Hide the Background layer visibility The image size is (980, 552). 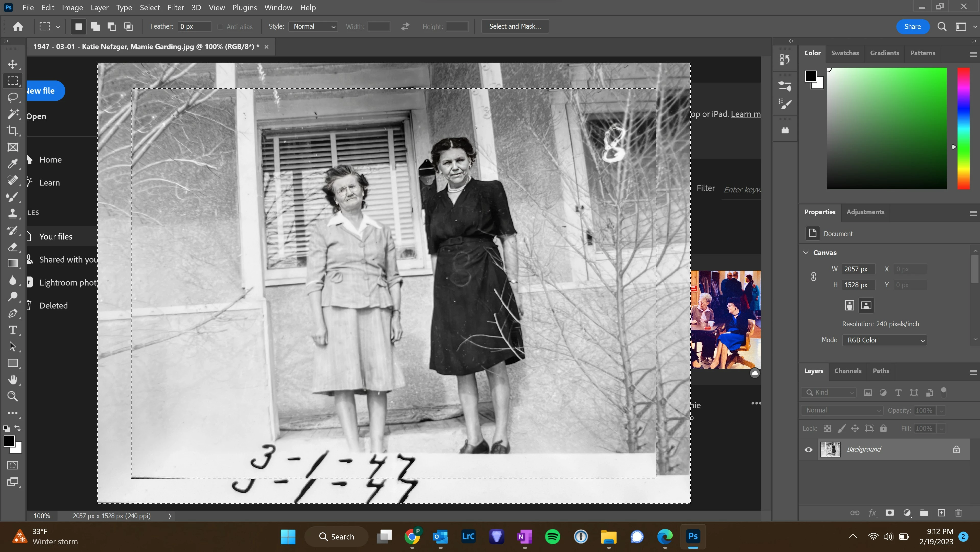point(808,450)
